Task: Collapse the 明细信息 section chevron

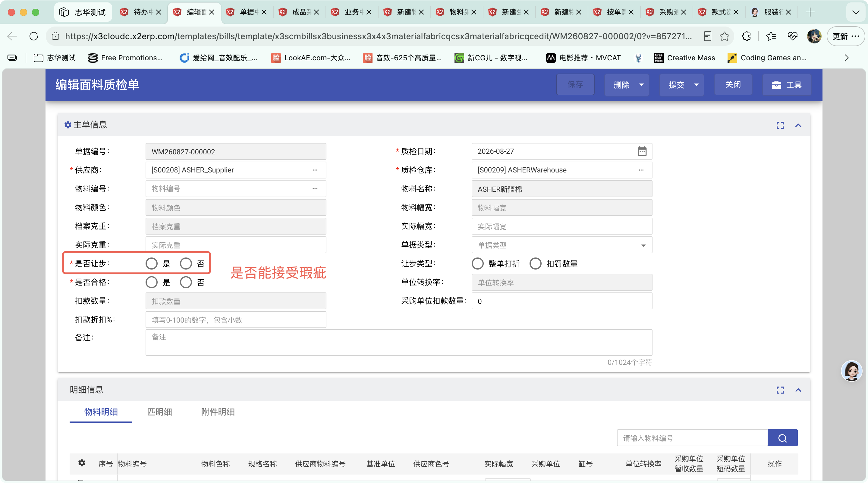Action: (798, 390)
